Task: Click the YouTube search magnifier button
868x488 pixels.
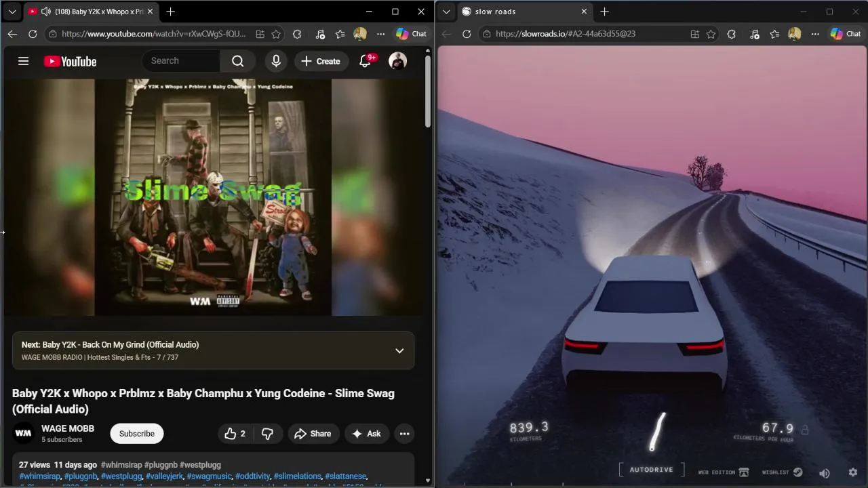Action: click(x=237, y=61)
